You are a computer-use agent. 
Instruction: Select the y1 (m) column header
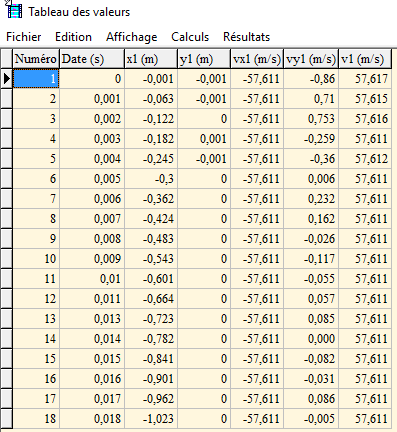pos(204,59)
